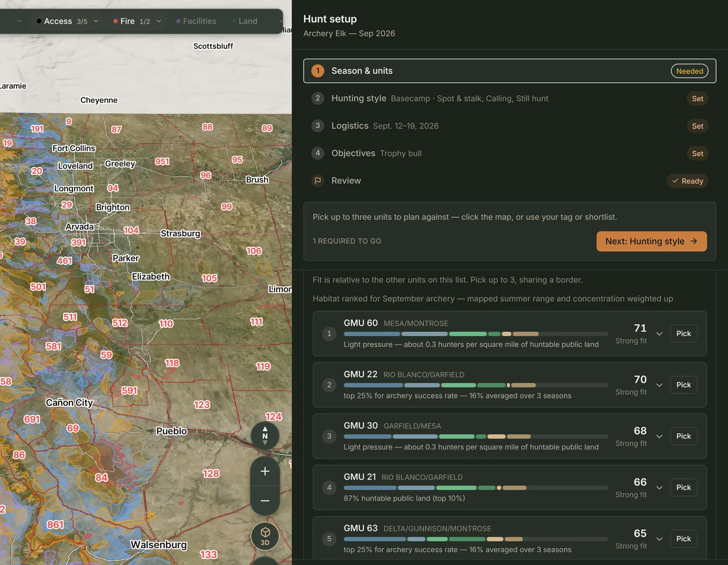Image resolution: width=728 pixels, height=565 pixels.
Task: Click the Review flag icon
Action: (318, 181)
